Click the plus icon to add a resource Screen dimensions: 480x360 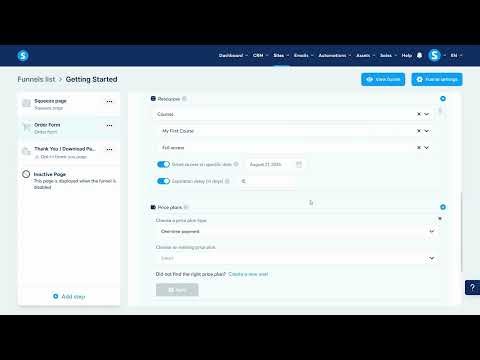coord(443,99)
